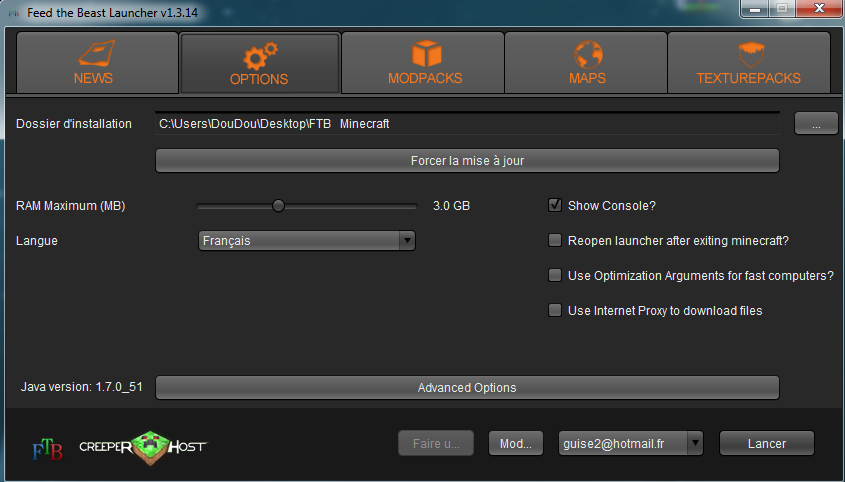Click the Dossier d'installation path field
This screenshot has height=482, width=845.
click(467, 123)
